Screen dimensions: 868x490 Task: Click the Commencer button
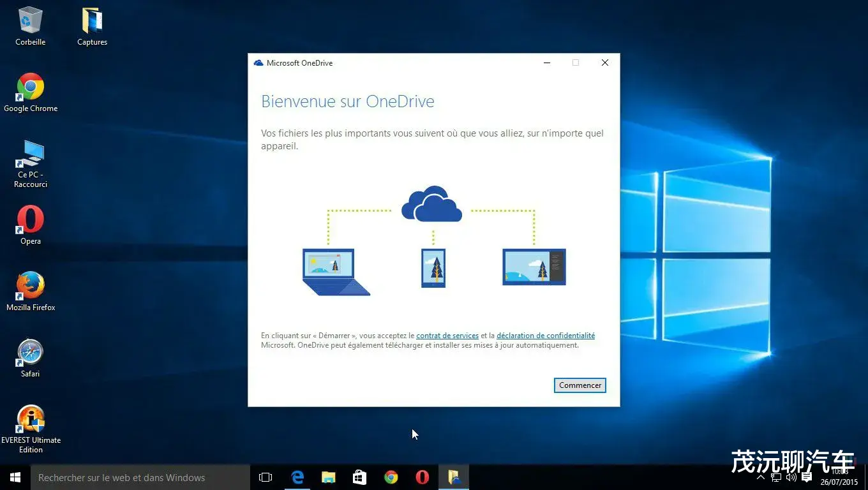point(580,385)
